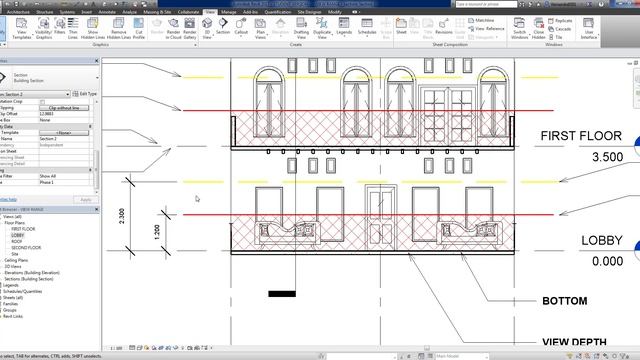Screen dimensions: 640x360
Task: Open Plan Views dropdown
Action: pyautogui.click(x=260, y=28)
